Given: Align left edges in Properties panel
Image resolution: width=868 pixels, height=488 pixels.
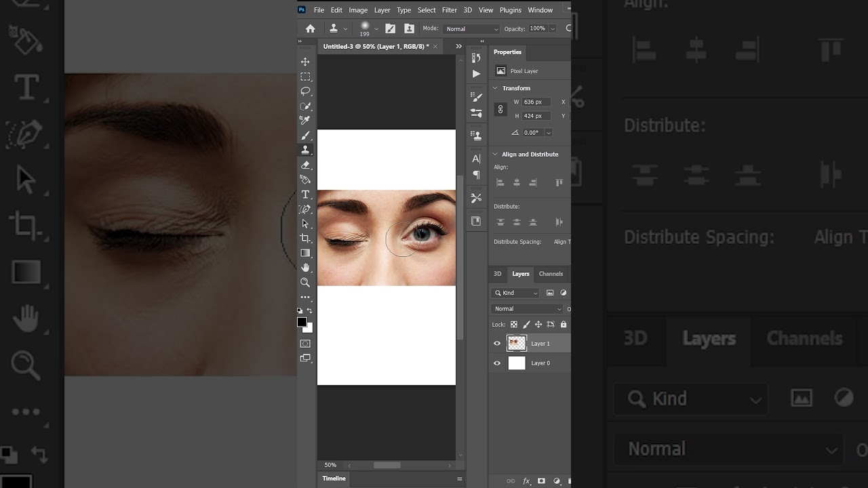Looking at the screenshot, I should point(500,182).
